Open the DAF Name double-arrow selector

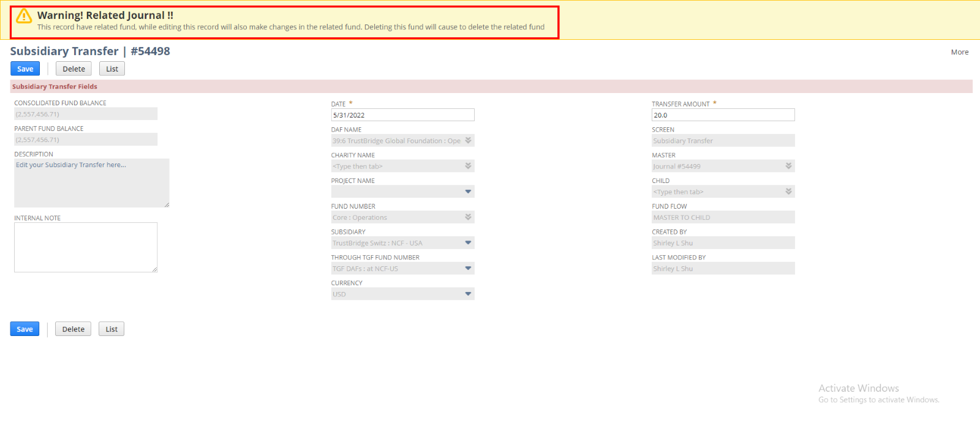click(x=468, y=141)
